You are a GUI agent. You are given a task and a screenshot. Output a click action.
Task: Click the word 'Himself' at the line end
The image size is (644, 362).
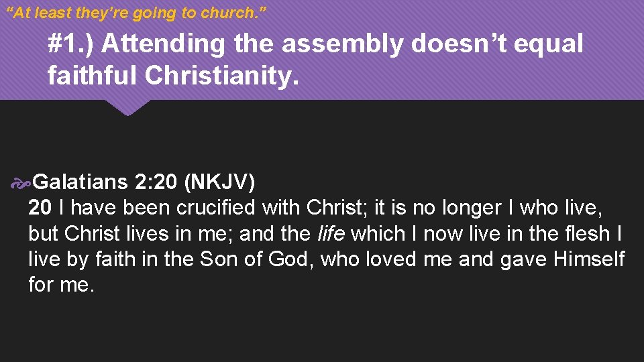(x=589, y=259)
